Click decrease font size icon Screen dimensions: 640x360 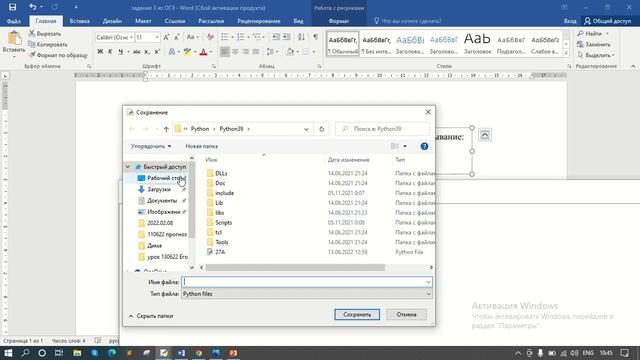pyautogui.click(x=177, y=37)
